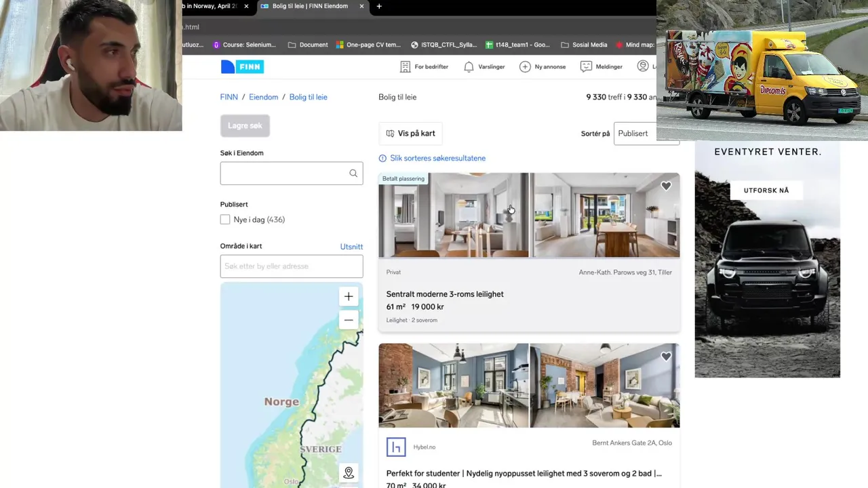868x488 pixels.
Task: Open second photo of 3-roms leilighet
Action: 605,215
